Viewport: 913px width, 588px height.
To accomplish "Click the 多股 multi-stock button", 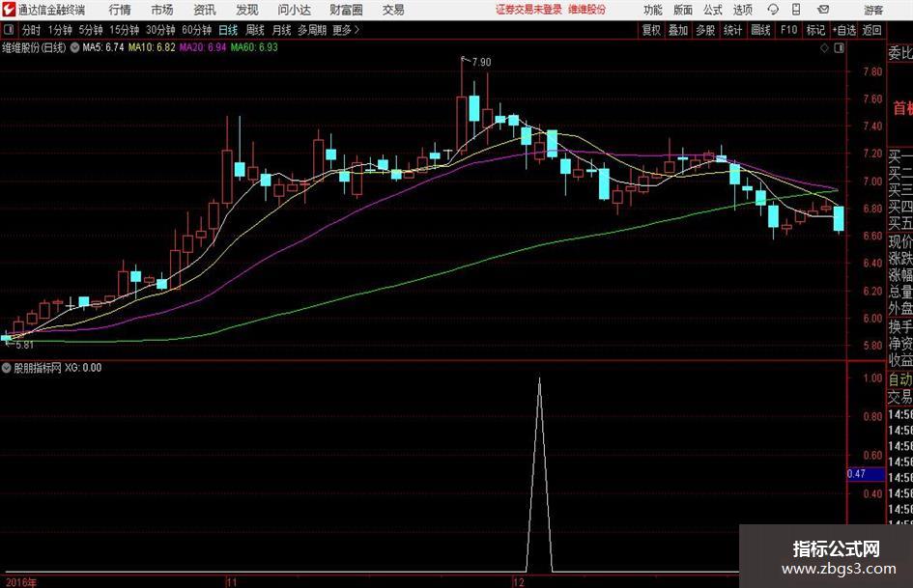I will coord(705,30).
